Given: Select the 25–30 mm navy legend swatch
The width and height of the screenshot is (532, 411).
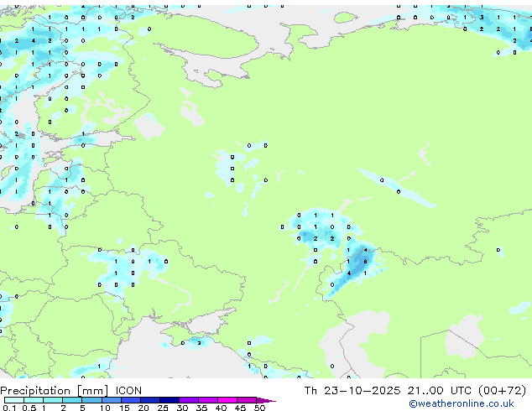Looking at the screenshot, I should click(x=169, y=400).
